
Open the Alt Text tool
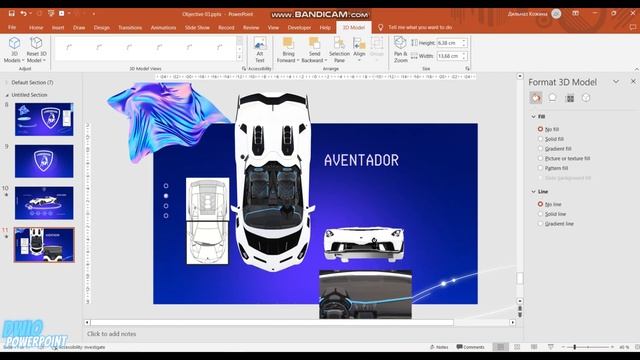260,50
